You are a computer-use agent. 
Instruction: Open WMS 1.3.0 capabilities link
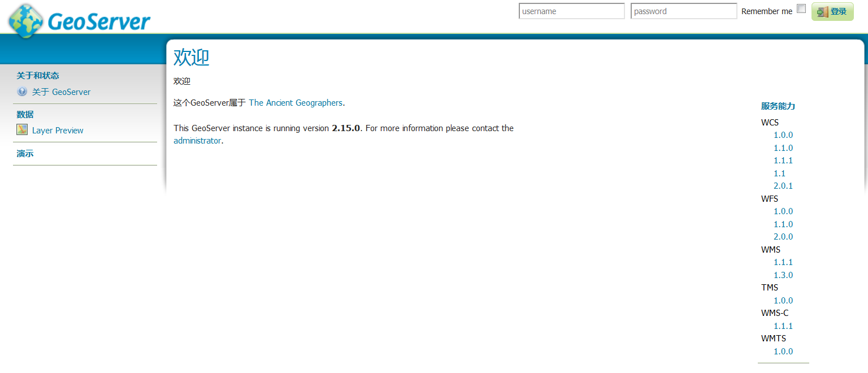click(783, 275)
